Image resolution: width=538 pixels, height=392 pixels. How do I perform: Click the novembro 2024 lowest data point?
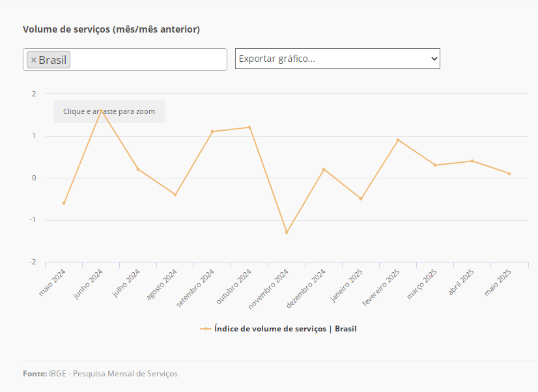[x=287, y=232]
